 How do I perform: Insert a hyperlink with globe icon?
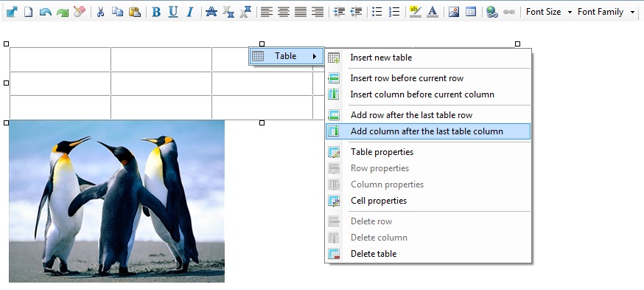491,12
